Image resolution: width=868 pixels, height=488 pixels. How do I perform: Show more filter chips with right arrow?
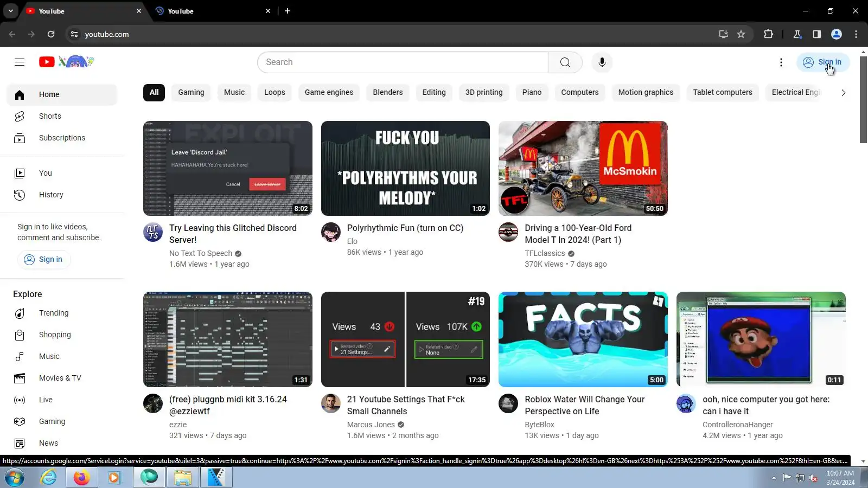point(843,93)
